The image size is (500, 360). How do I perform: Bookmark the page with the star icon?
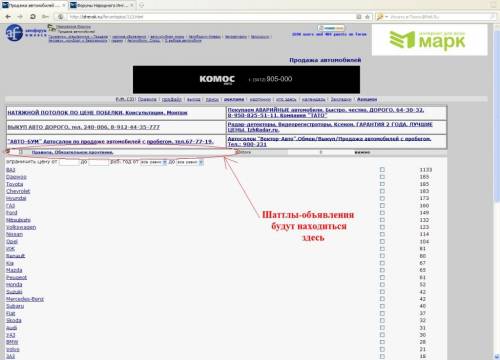pos(367,17)
